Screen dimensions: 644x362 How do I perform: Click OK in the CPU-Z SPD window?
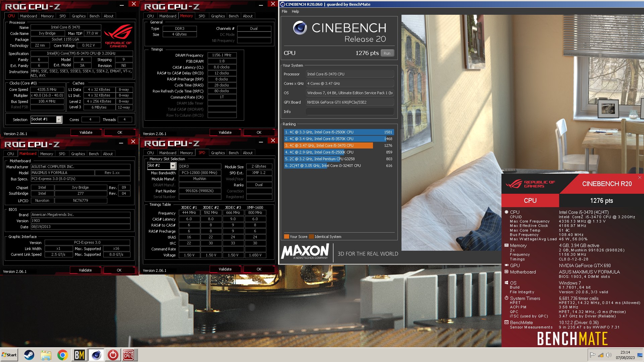click(x=259, y=269)
